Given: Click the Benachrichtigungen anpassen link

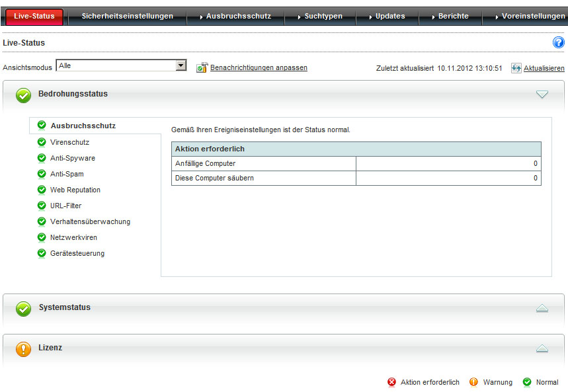Looking at the screenshot, I should coord(259,68).
